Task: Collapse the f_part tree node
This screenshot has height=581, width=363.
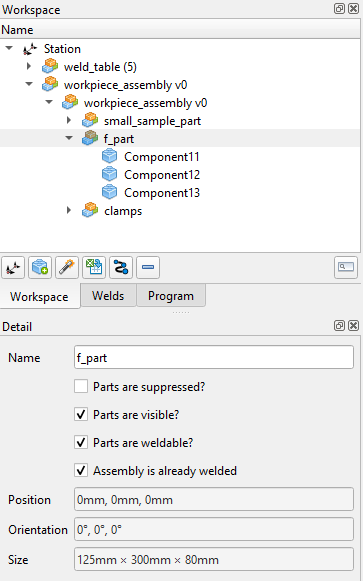Action: coord(69,138)
